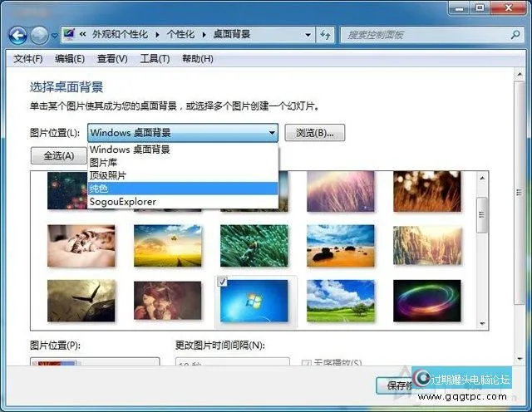Screen dimensions: 532x412
Task: Select the red-haired girl wallpaper
Action: (x=168, y=301)
